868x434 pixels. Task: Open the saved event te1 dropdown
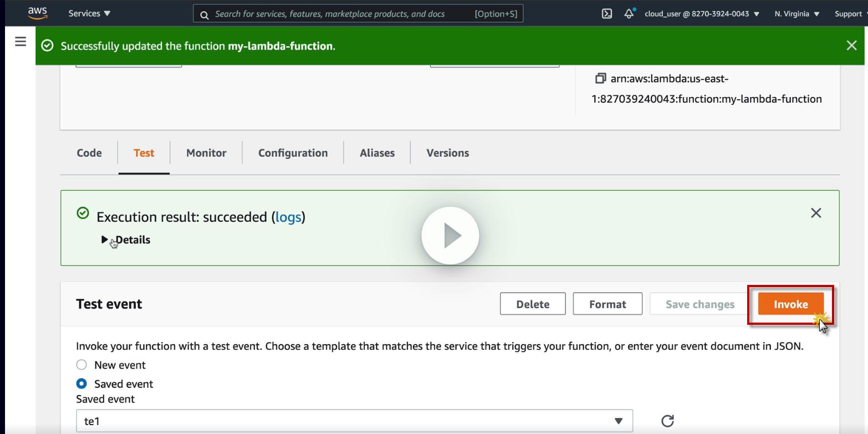[354, 421]
